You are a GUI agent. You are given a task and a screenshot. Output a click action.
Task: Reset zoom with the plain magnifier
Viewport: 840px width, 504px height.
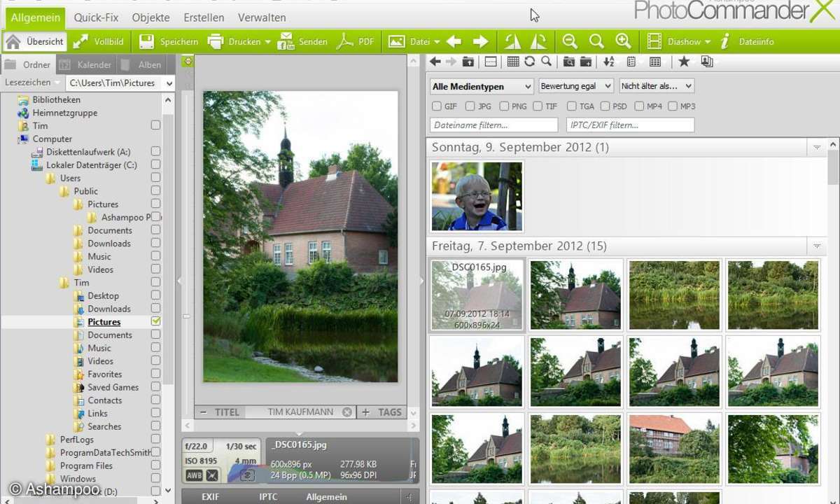pos(596,42)
